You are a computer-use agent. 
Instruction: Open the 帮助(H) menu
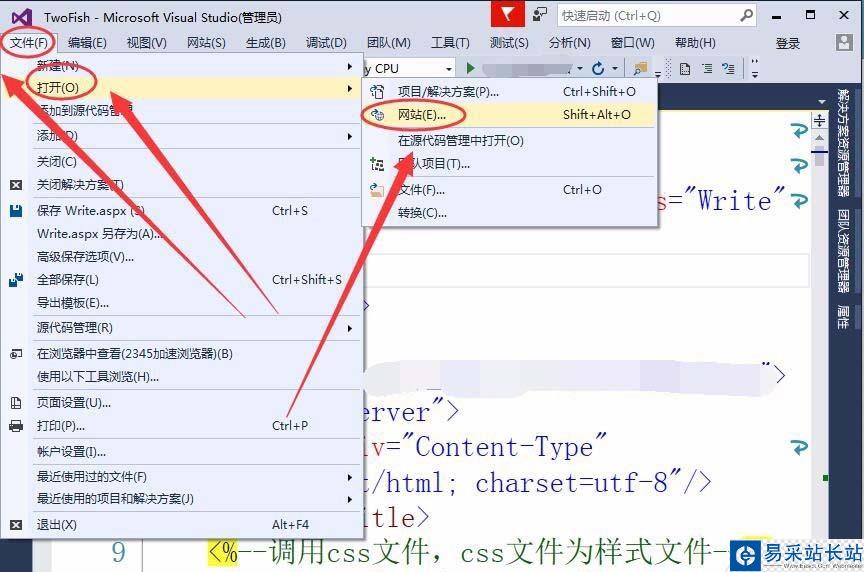click(x=695, y=42)
